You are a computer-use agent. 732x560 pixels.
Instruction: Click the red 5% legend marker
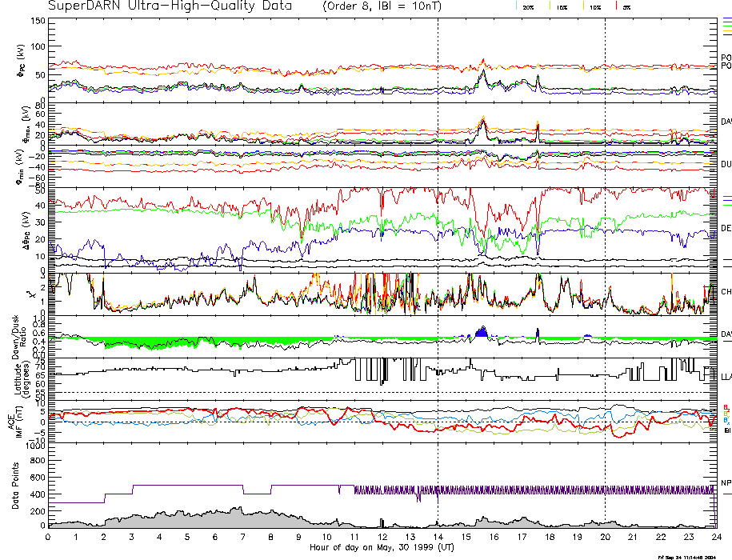click(615, 6)
